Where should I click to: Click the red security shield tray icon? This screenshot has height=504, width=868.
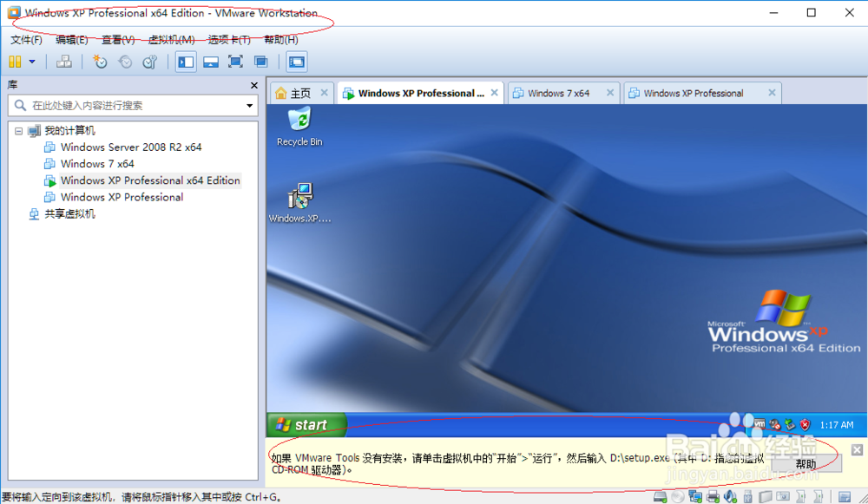click(x=805, y=424)
